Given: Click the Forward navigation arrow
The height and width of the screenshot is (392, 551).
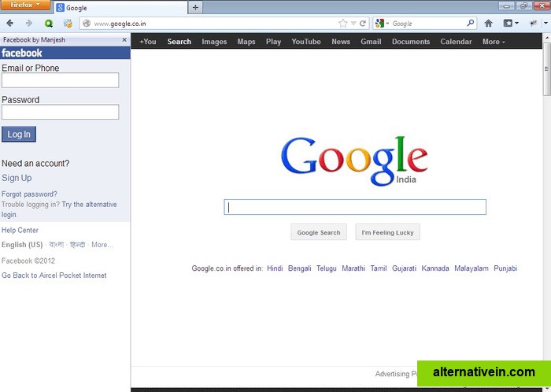Looking at the screenshot, I should [29, 24].
